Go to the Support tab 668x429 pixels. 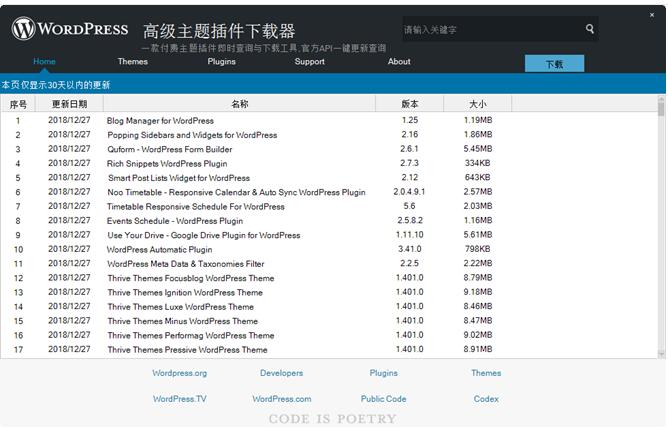(310, 61)
